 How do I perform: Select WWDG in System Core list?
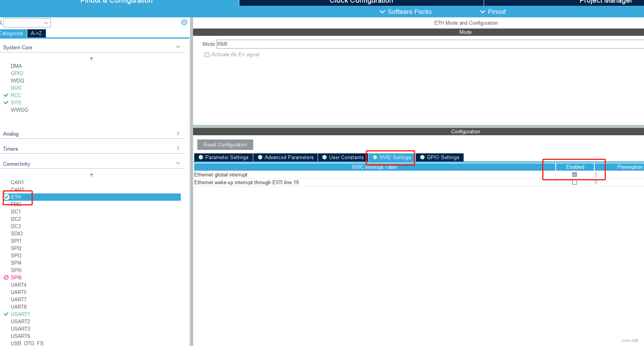pyautogui.click(x=19, y=110)
